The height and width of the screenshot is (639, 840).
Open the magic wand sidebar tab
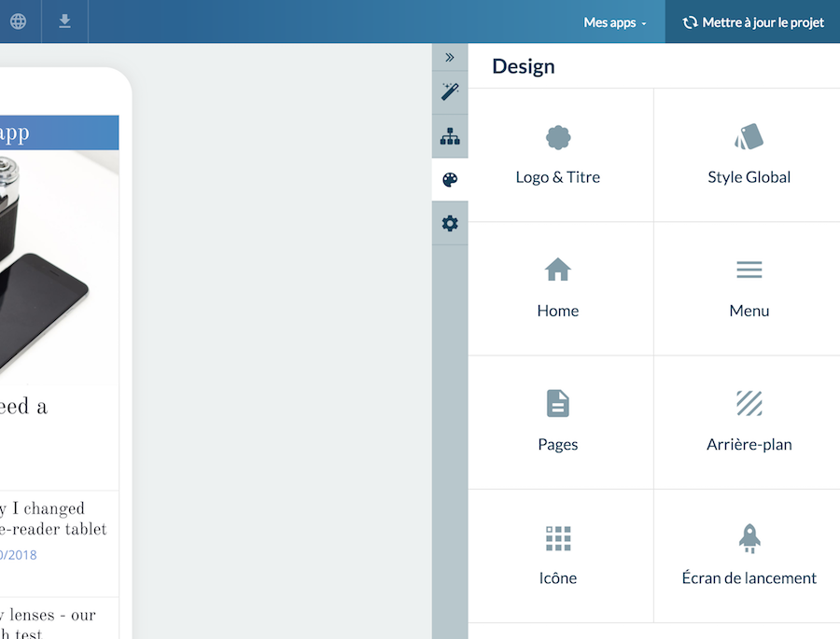(450, 91)
